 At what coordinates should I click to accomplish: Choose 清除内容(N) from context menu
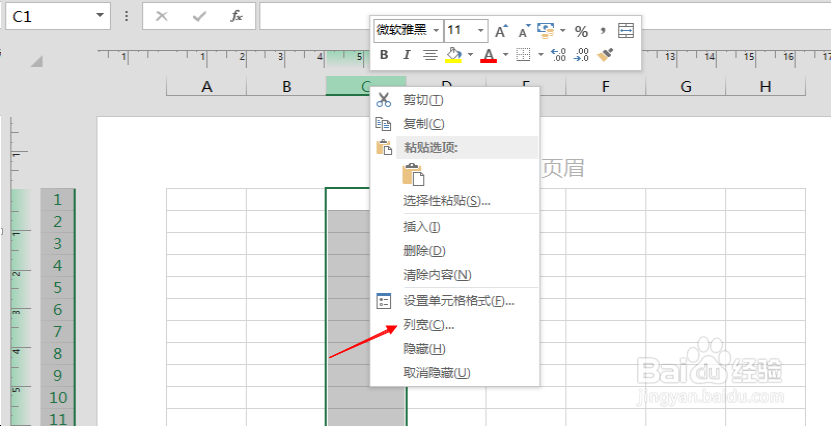(454, 275)
